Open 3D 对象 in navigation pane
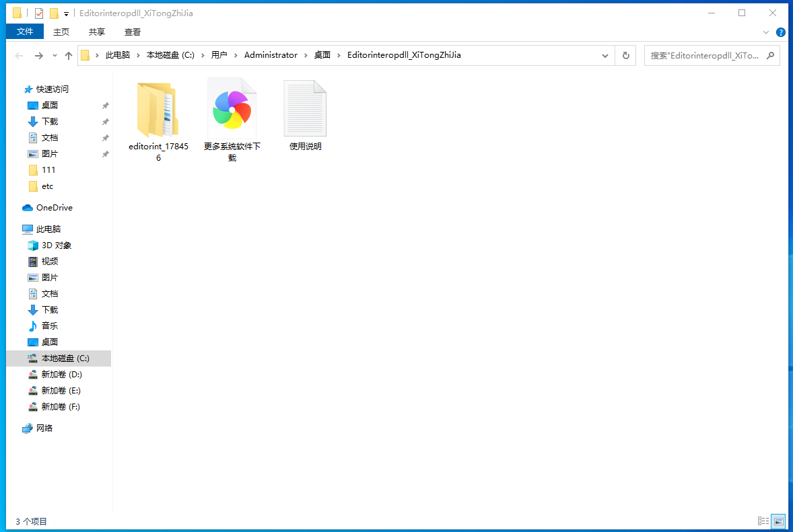Viewport: 793px width, 532px height. 56,245
